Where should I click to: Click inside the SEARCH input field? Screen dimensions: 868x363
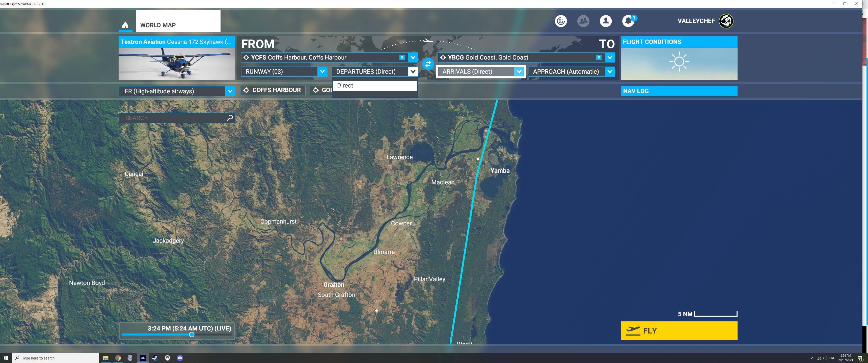coord(169,118)
